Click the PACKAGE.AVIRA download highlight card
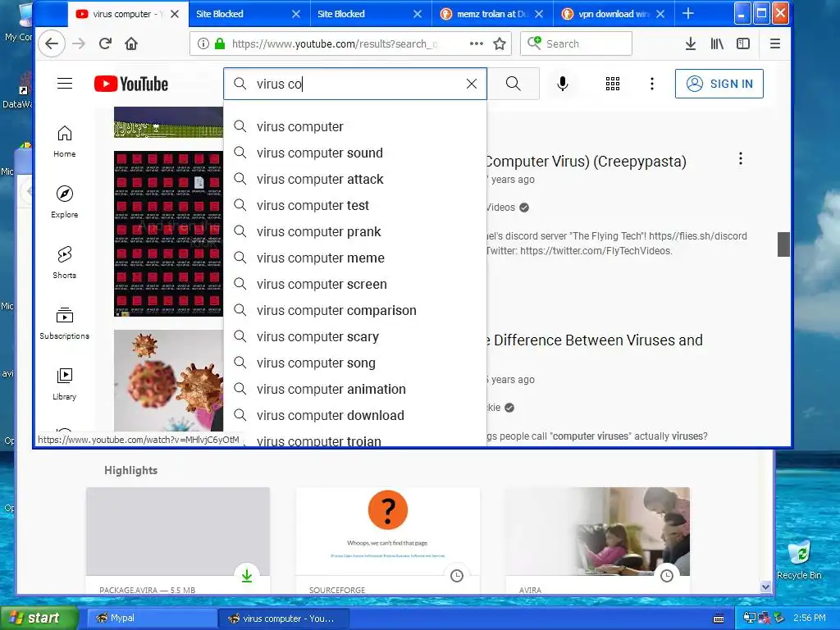 click(178, 541)
